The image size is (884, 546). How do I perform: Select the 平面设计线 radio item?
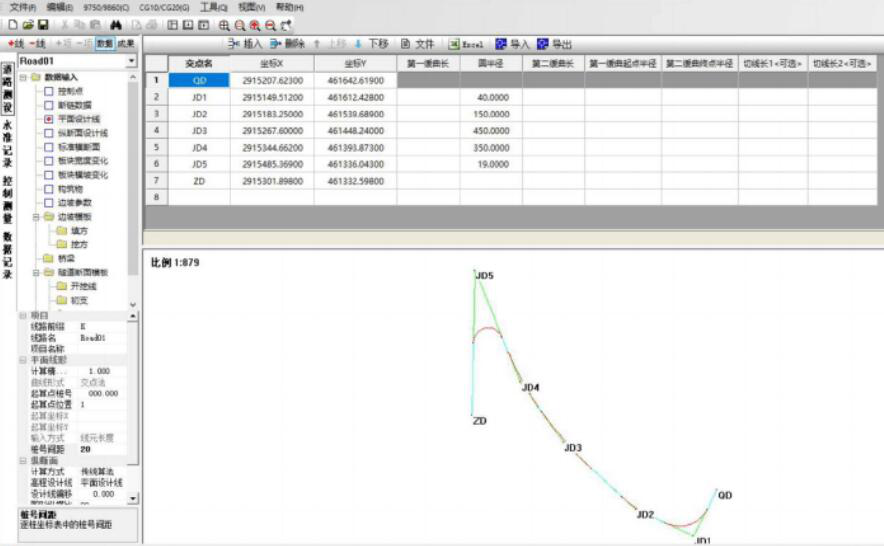coord(48,118)
